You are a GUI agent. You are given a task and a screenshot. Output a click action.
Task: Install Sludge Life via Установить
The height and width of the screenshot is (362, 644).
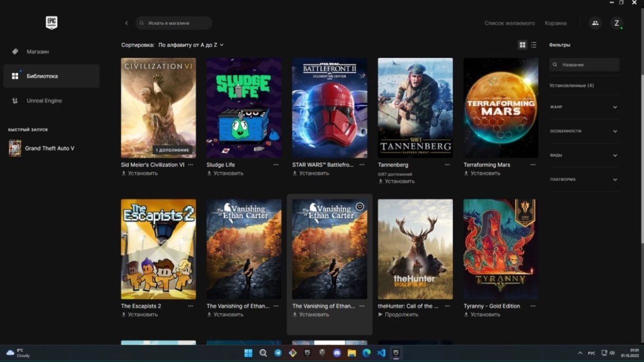click(225, 173)
